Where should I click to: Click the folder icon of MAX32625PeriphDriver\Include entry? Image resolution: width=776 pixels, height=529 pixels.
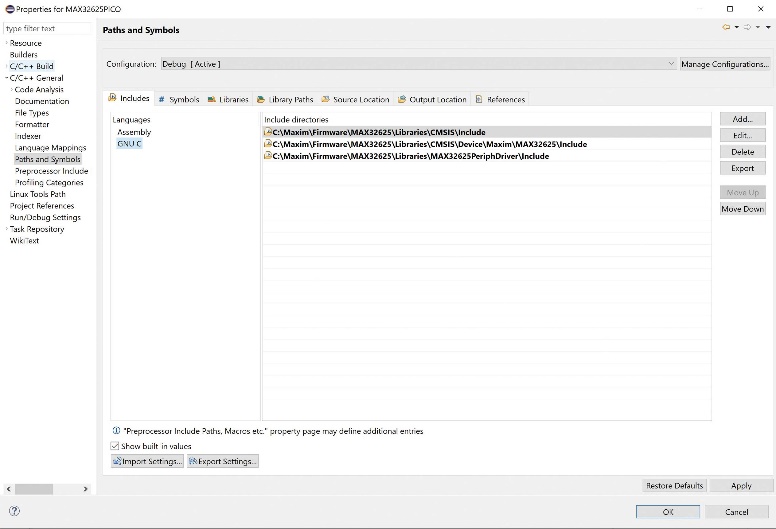(x=268, y=156)
